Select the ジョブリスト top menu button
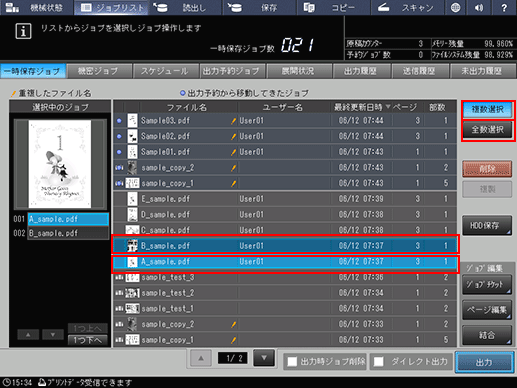The height and width of the screenshot is (388, 517). (111, 7)
